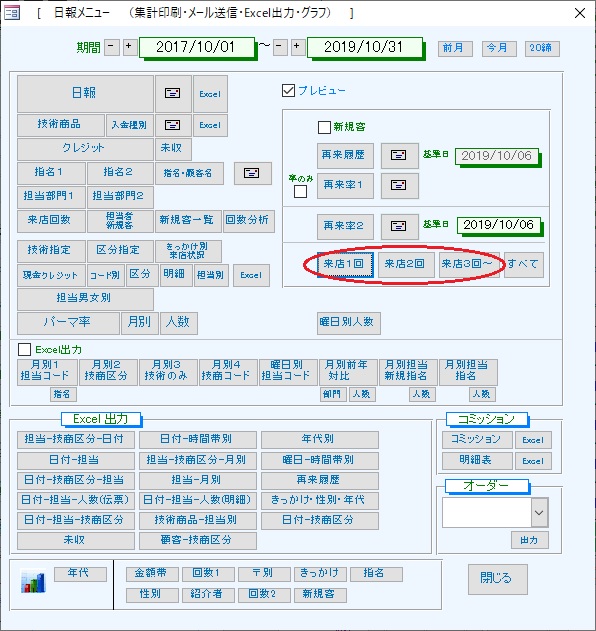Screen dimensions: 596x631
Task: Click the 閉じる button
Action: click(x=497, y=579)
